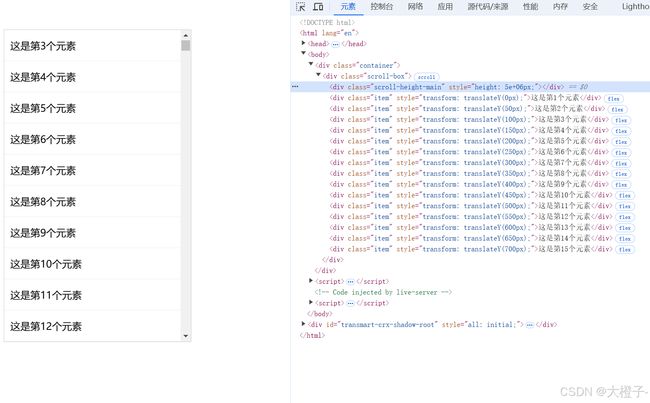Image resolution: width=650 pixels, height=403 pixels.
Task: Click list item 这是第12个元素
Action: tap(92, 326)
